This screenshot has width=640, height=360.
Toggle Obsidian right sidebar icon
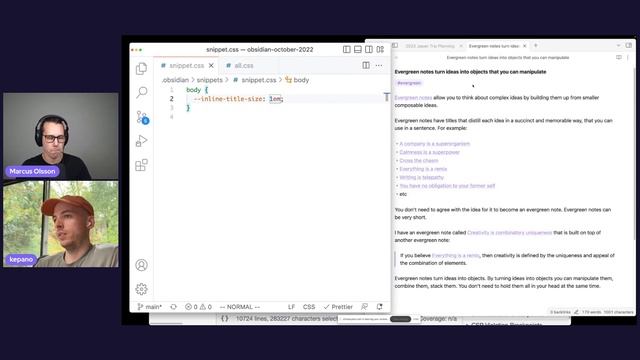(629, 46)
